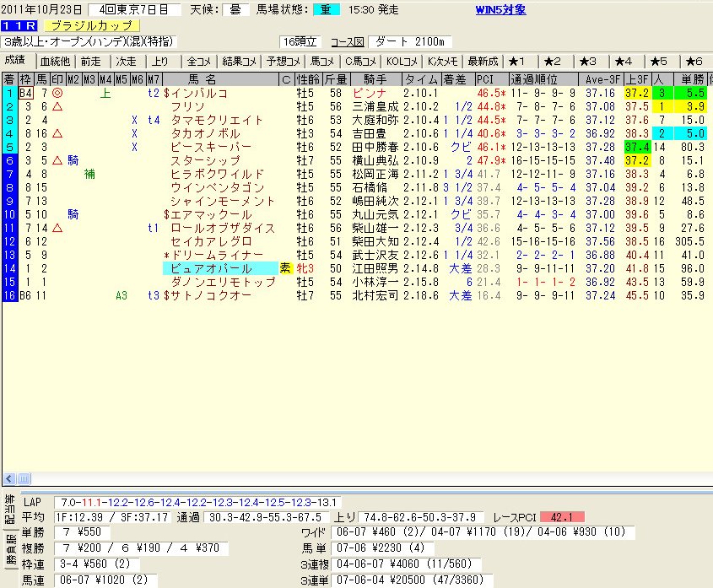Select horse サトノコクオー in last place
The width and height of the screenshot is (713, 588).
[x=211, y=295]
